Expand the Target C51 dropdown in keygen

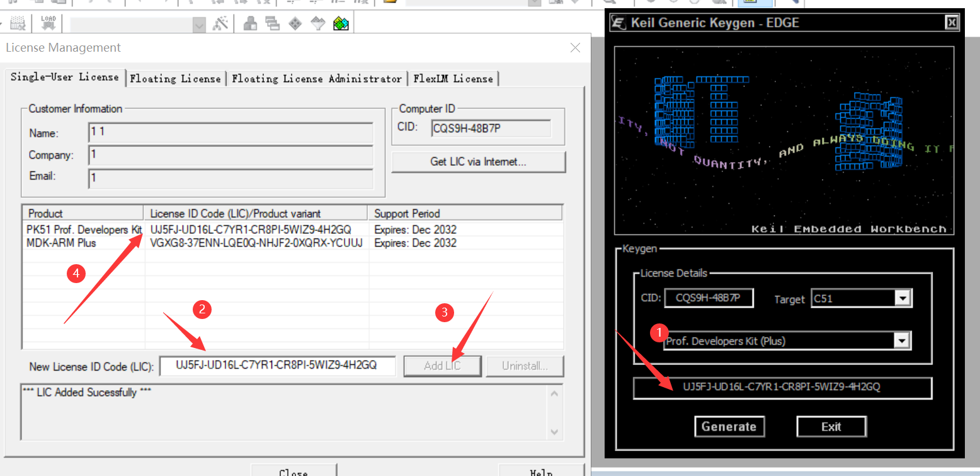[x=904, y=298]
